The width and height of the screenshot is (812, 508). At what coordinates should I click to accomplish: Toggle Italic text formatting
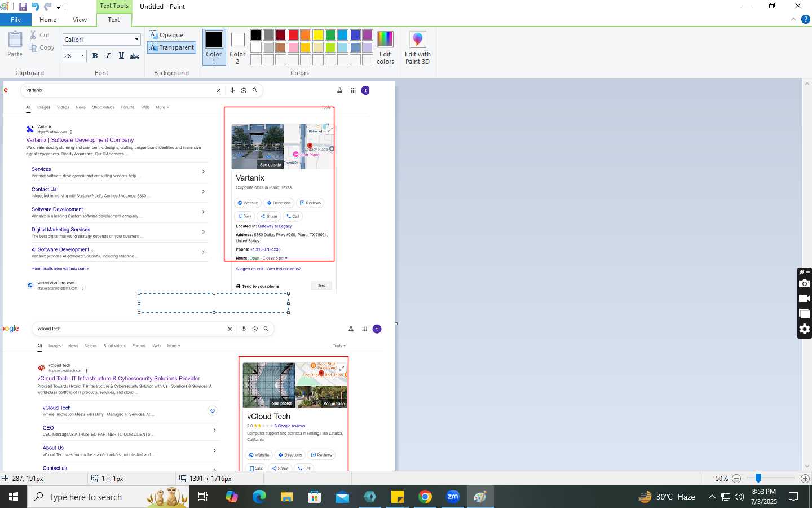point(108,56)
